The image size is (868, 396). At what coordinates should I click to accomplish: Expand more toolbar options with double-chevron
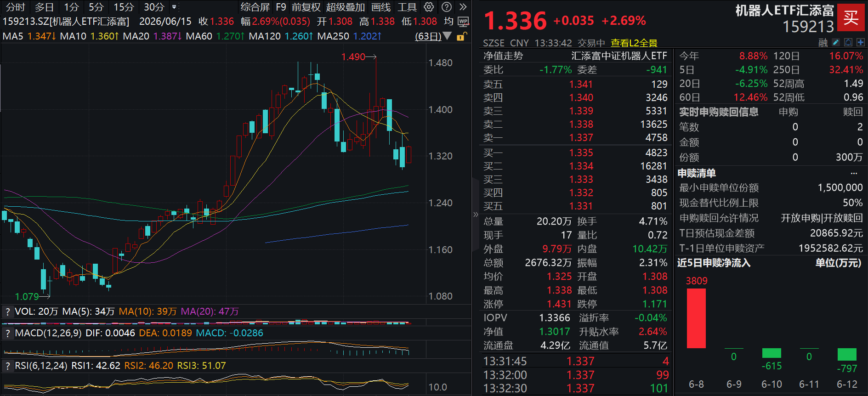click(x=463, y=7)
